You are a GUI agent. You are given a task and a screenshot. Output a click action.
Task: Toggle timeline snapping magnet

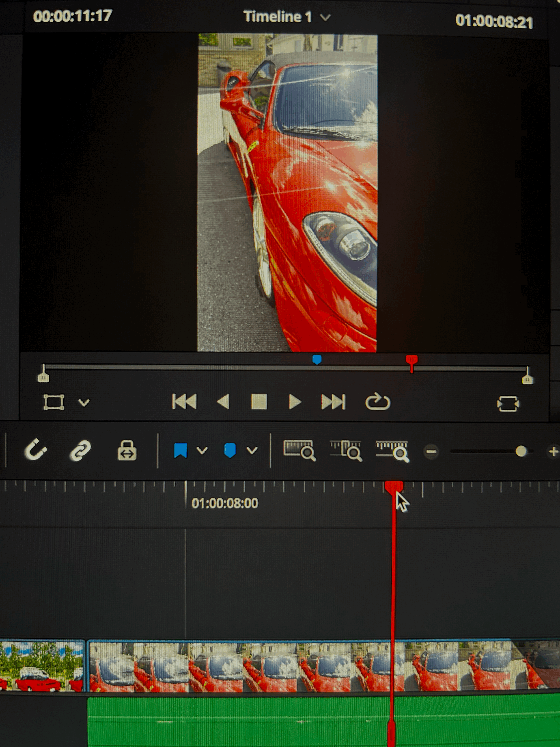point(36,450)
